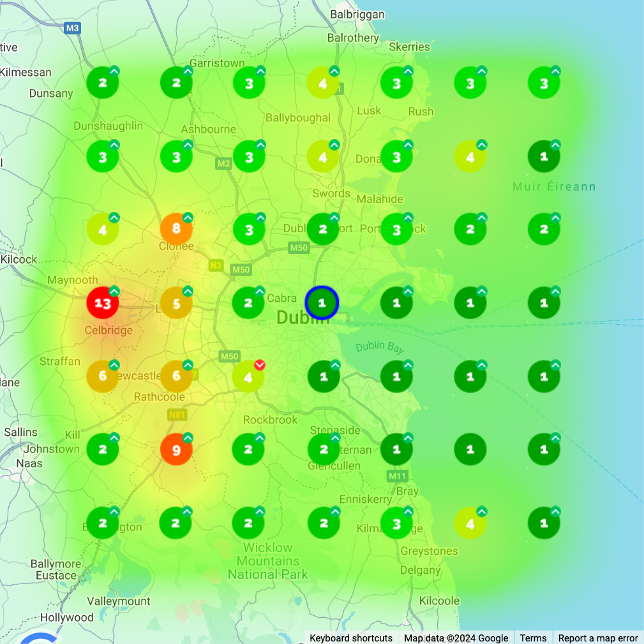This screenshot has width=644, height=644.
Task: Open the Terms link
Action: (x=533, y=638)
